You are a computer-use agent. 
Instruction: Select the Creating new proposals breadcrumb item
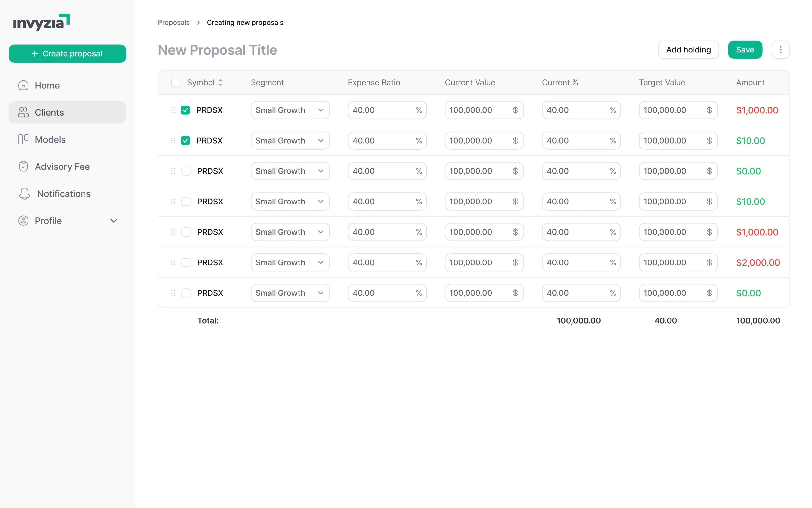(x=245, y=22)
